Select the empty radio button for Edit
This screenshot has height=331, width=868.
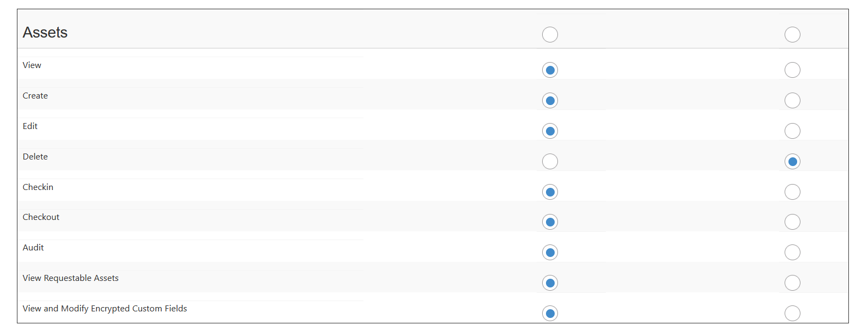tap(792, 131)
